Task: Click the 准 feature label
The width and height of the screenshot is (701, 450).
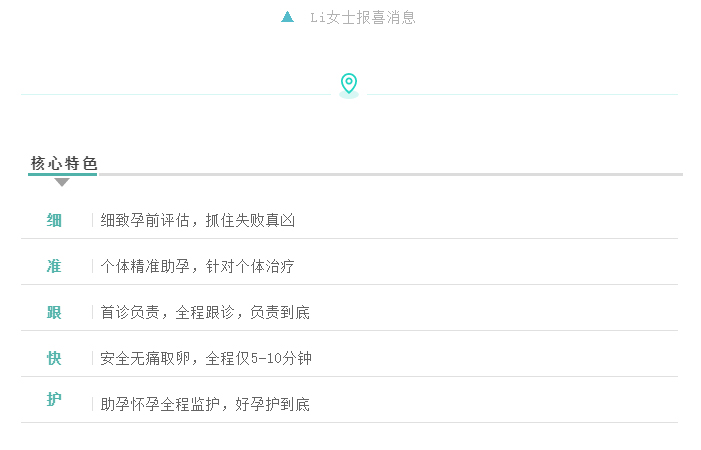Action: (54, 266)
